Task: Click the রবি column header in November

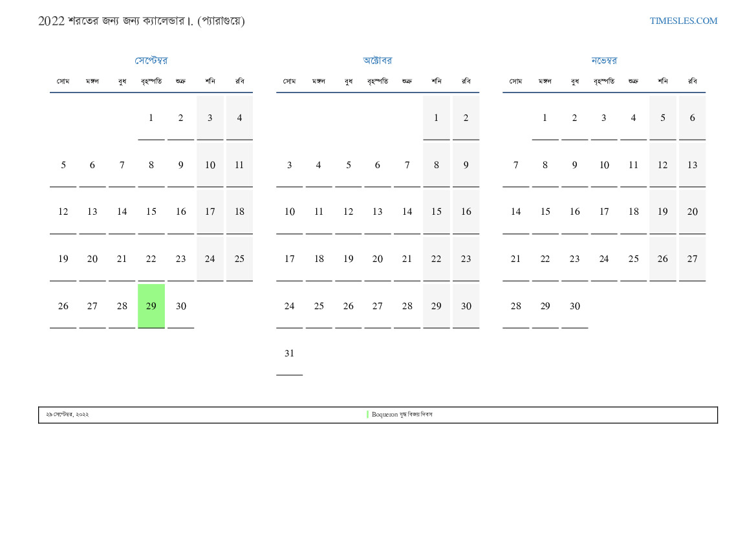Action: coord(692,82)
